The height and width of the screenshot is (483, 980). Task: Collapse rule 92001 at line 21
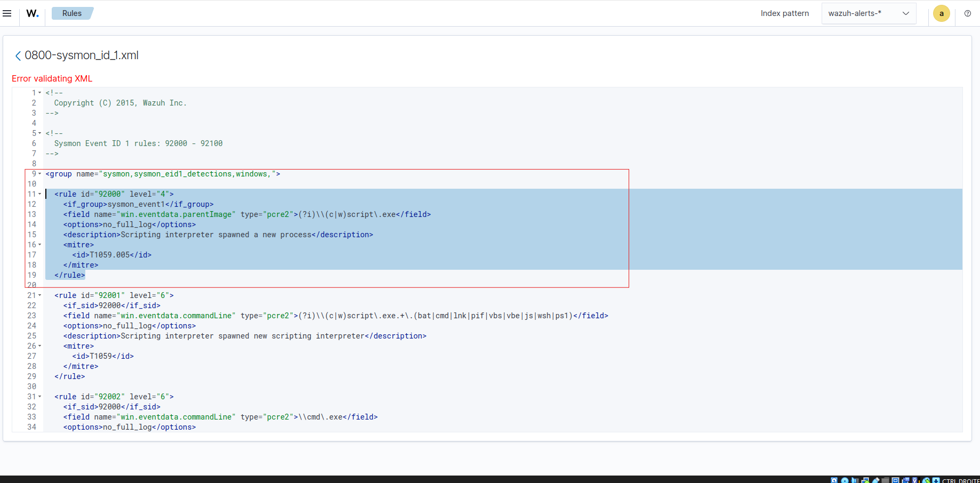coord(39,295)
